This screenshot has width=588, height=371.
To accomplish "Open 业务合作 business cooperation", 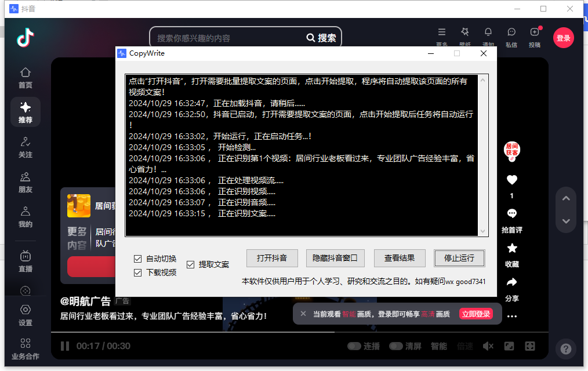I will (x=26, y=349).
